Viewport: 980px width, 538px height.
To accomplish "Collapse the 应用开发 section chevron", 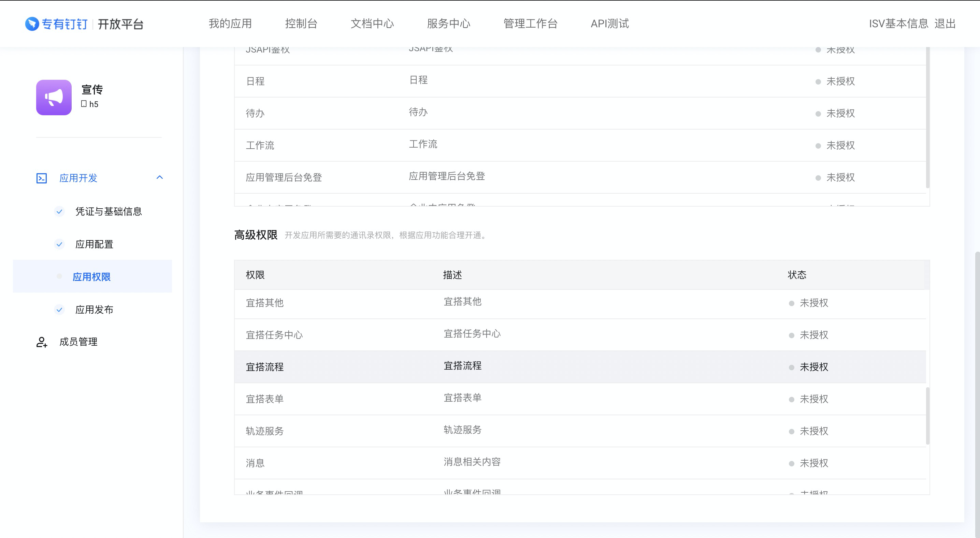I will (160, 178).
